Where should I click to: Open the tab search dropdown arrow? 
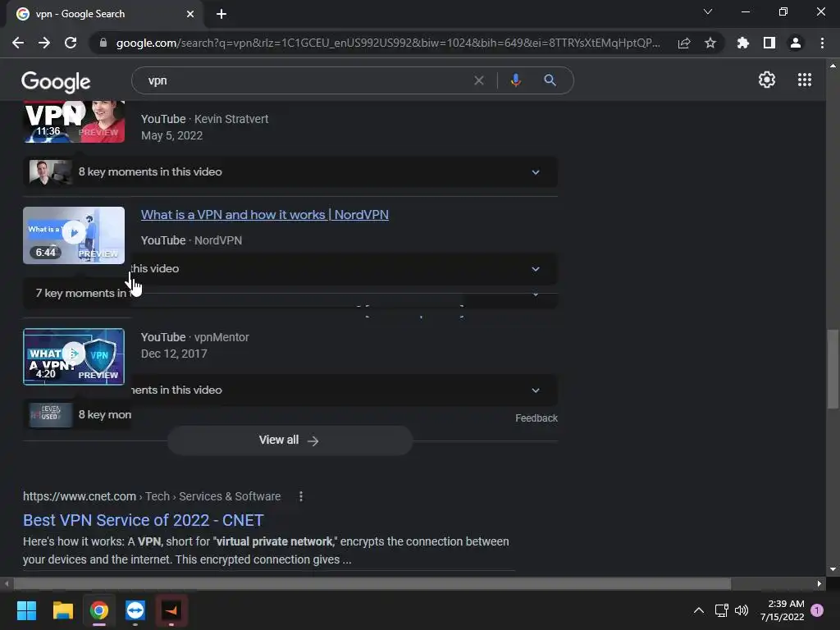[708, 11]
